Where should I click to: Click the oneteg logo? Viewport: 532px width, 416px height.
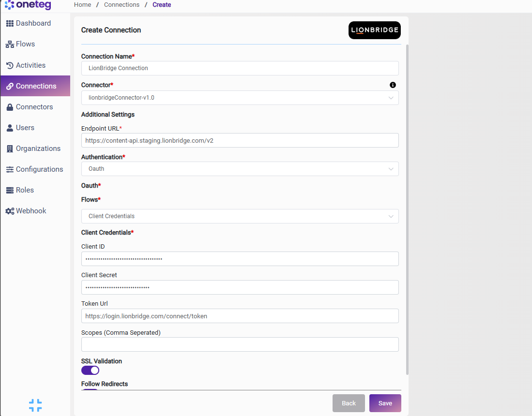coord(28,5)
